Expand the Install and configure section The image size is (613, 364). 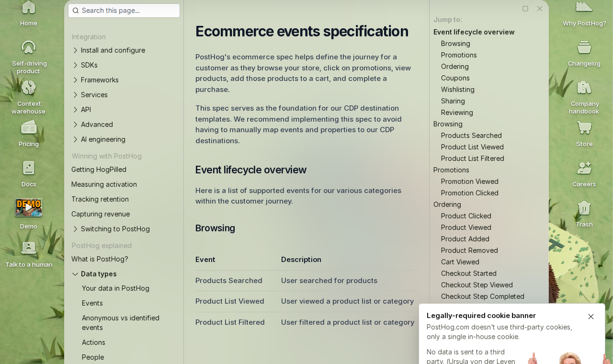[124, 50]
